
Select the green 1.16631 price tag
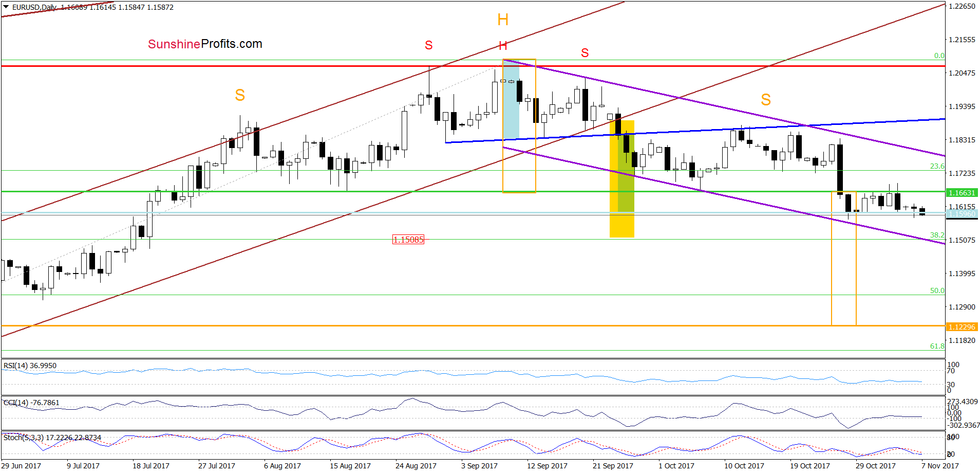[x=962, y=193]
